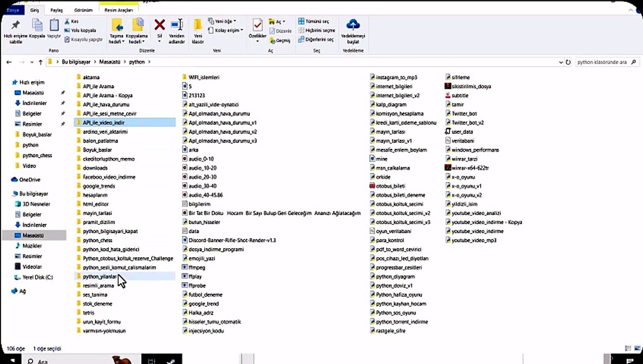Select the Giriş ribbon tab
643x364 pixels.
pos(34,10)
